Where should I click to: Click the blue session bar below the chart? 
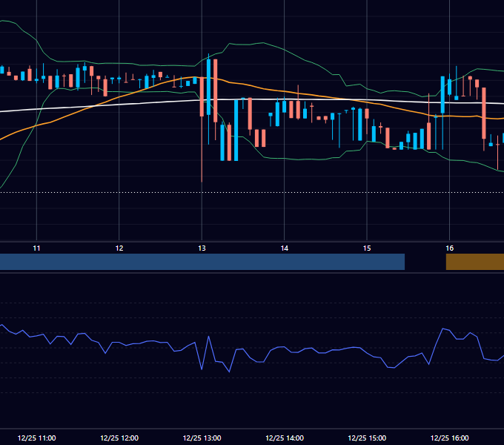pyautogui.click(x=202, y=262)
